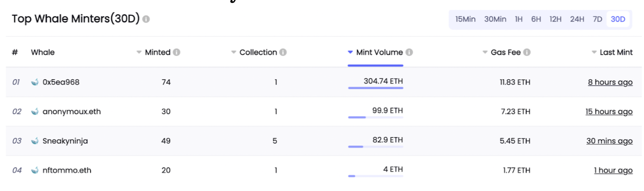Switch timeframe to 12H
The width and height of the screenshot is (644, 191).
coord(555,19)
